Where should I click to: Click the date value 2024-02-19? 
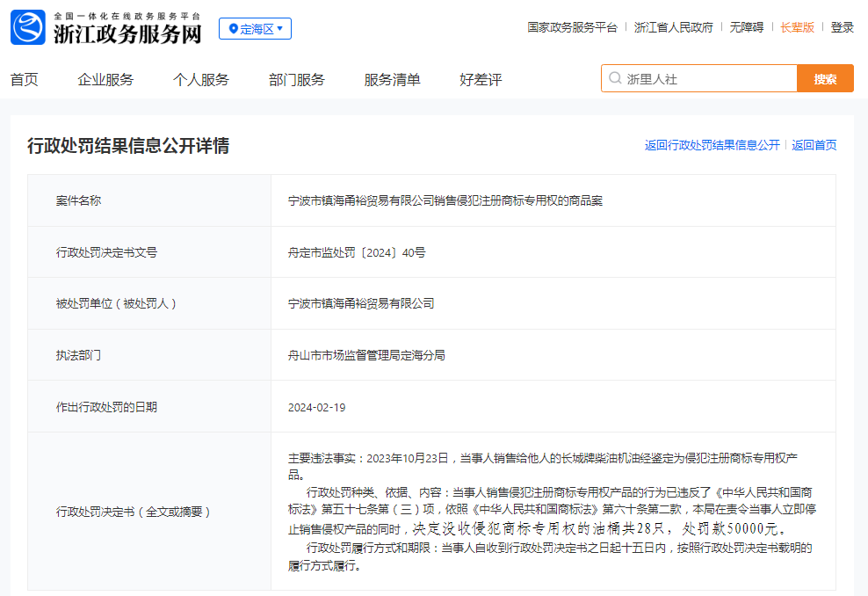click(316, 408)
